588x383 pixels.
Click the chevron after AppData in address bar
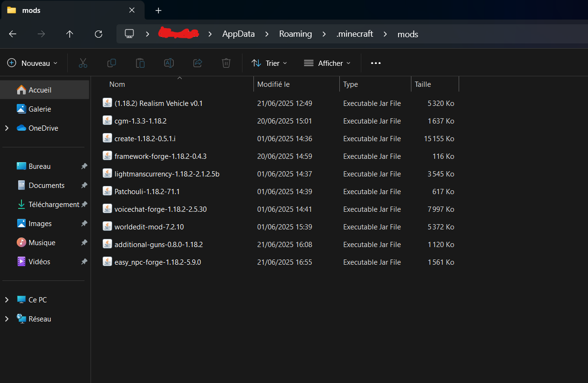[267, 34]
